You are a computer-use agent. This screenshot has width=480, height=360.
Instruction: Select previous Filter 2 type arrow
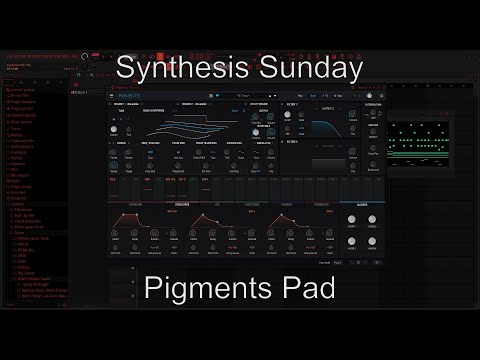(316, 146)
